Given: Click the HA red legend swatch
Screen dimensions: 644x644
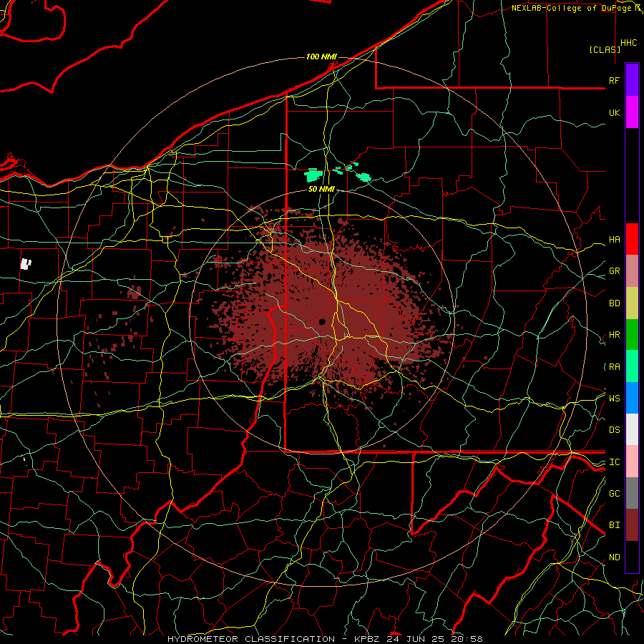Looking at the screenshot, I should tap(632, 239).
